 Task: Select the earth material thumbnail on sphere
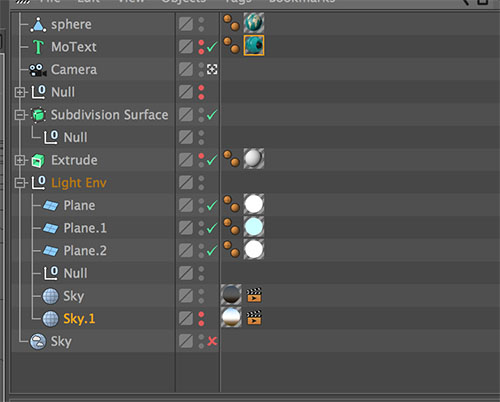254,23
